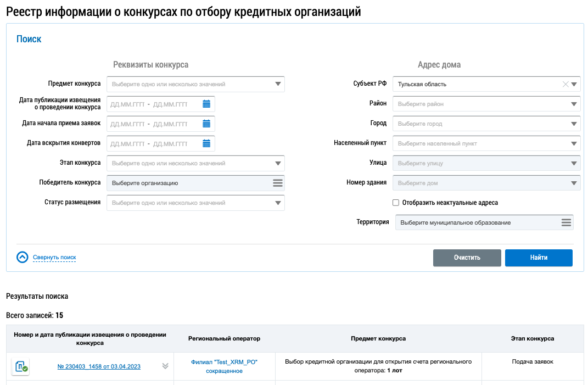Click the document status icon in first row

(x=20, y=366)
